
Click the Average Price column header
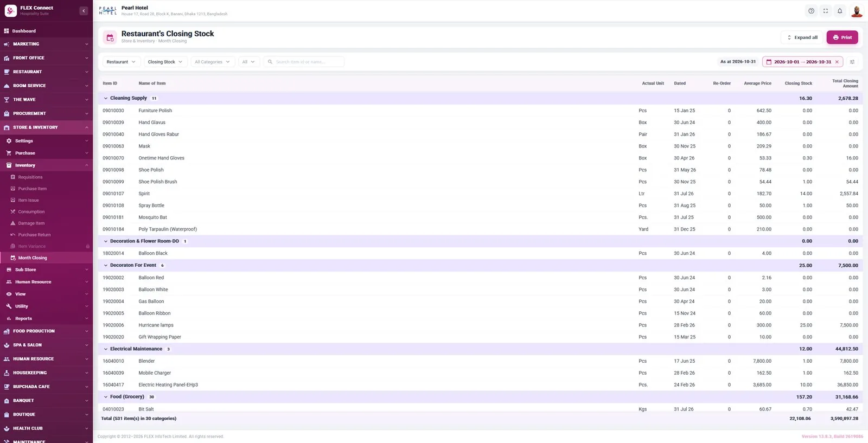[757, 84]
